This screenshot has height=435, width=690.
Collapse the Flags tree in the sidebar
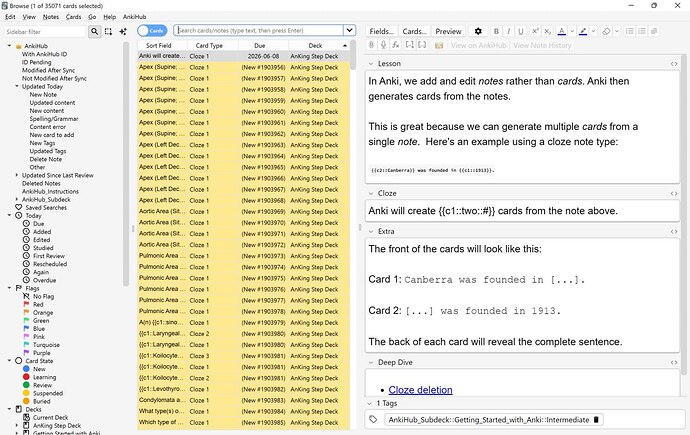point(9,288)
